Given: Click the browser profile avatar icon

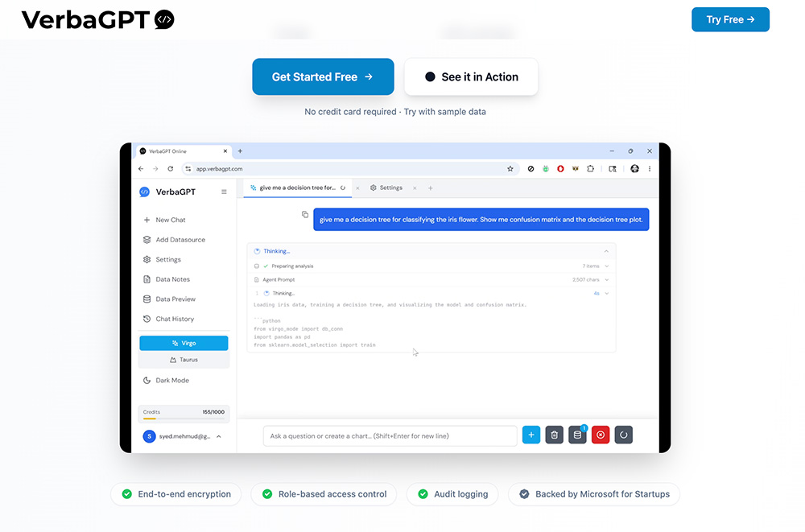Looking at the screenshot, I should pyautogui.click(x=635, y=169).
